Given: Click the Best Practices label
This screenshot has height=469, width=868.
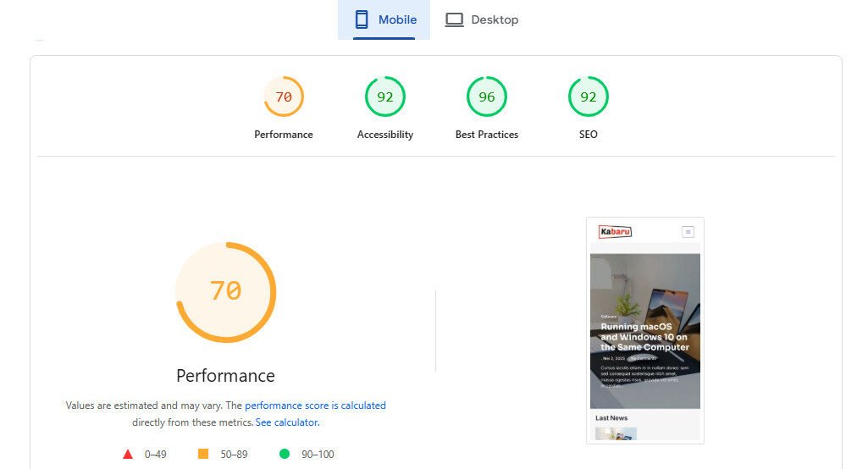Looking at the screenshot, I should [x=487, y=135].
